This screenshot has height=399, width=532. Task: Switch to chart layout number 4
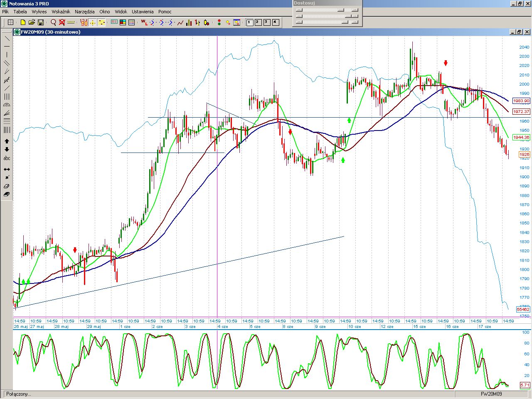click(x=275, y=22)
